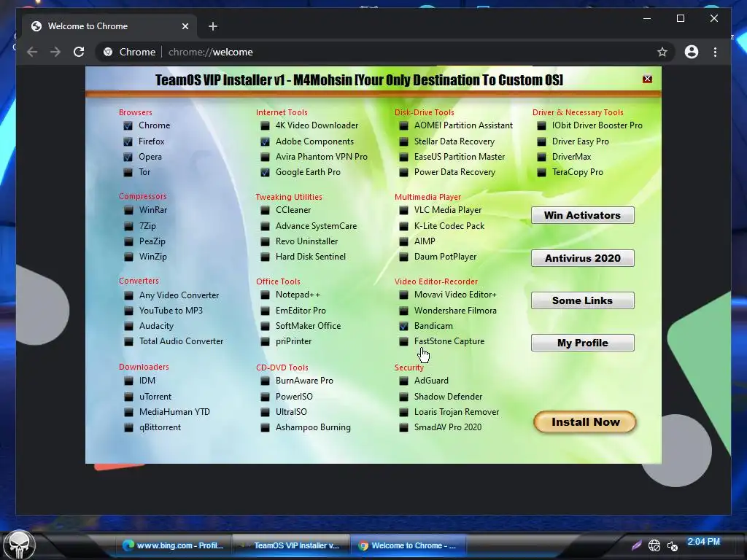747x560 pixels.
Task: Check the WinRar option
Action: pos(128,210)
